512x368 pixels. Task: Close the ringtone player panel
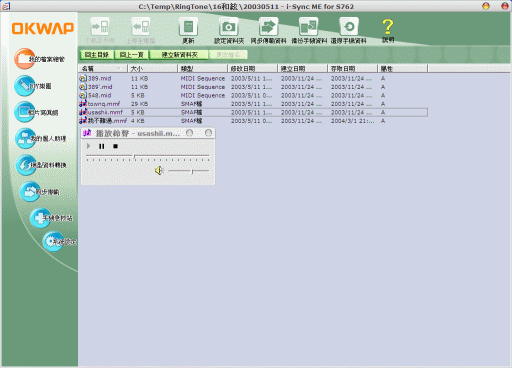point(209,133)
